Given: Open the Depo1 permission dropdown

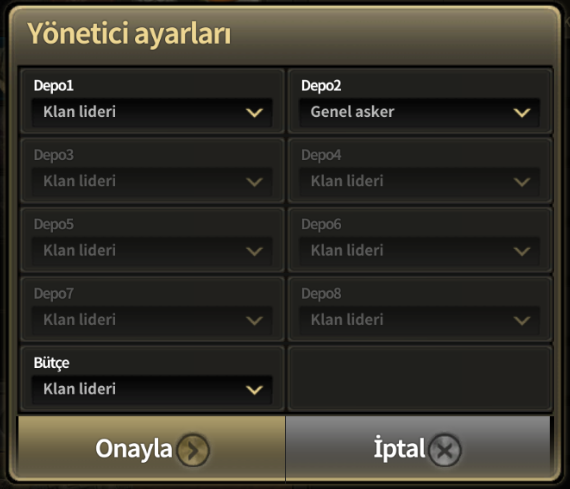Looking at the screenshot, I should 152,112.
